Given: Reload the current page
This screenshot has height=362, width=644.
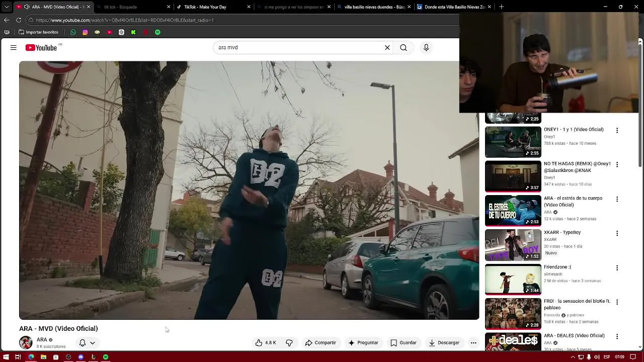Looking at the screenshot, I should pos(19,20).
